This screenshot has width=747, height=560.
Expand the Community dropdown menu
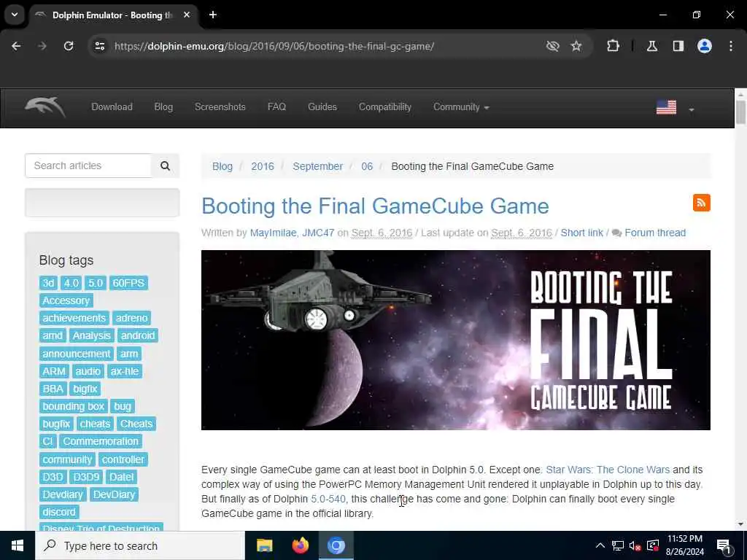point(461,107)
